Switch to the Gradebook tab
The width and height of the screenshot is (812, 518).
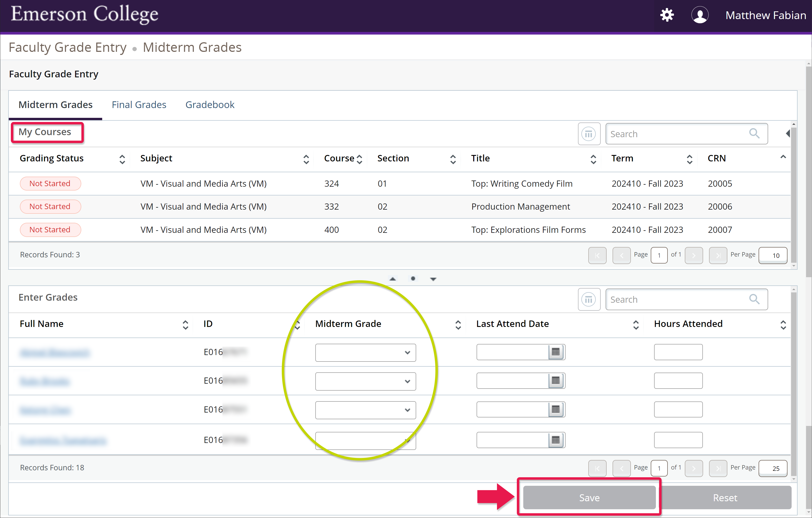(210, 105)
